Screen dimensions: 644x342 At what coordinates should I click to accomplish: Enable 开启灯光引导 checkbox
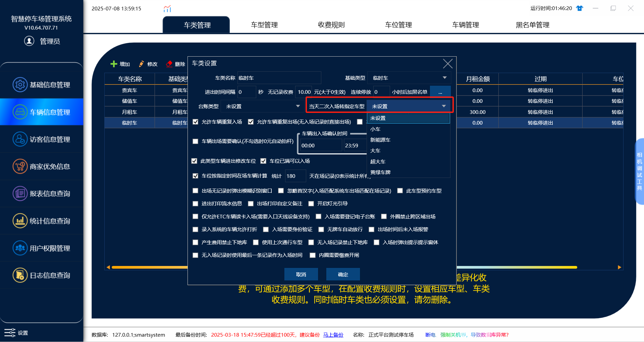point(311,204)
